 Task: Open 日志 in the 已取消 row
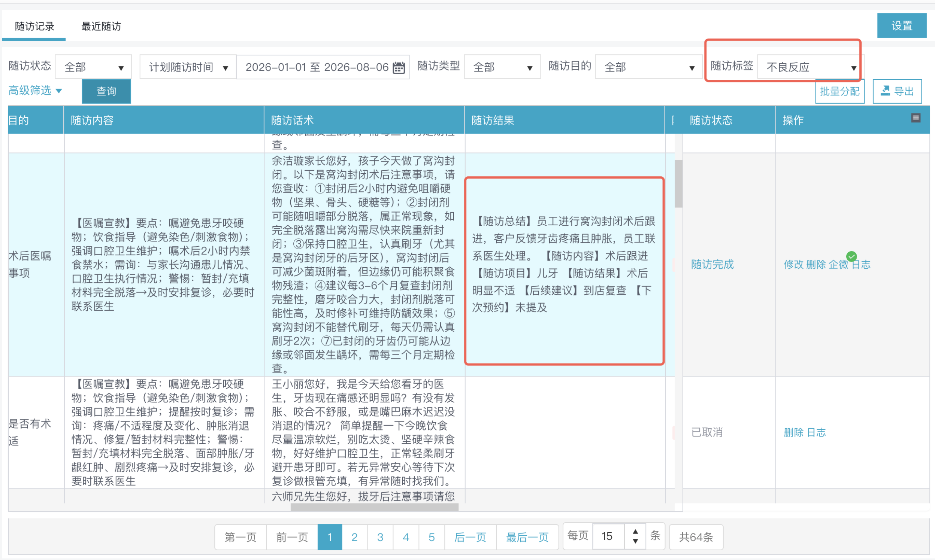pyautogui.click(x=816, y=432)
